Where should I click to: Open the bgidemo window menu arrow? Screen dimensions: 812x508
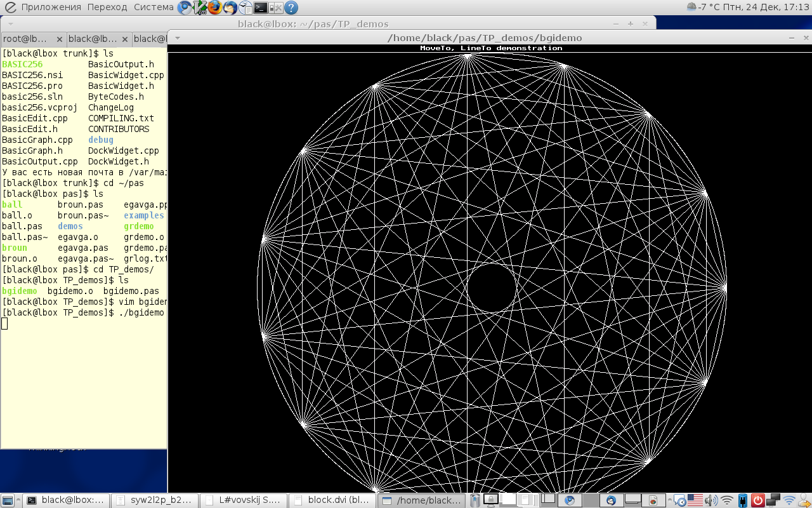coord(178,38)
